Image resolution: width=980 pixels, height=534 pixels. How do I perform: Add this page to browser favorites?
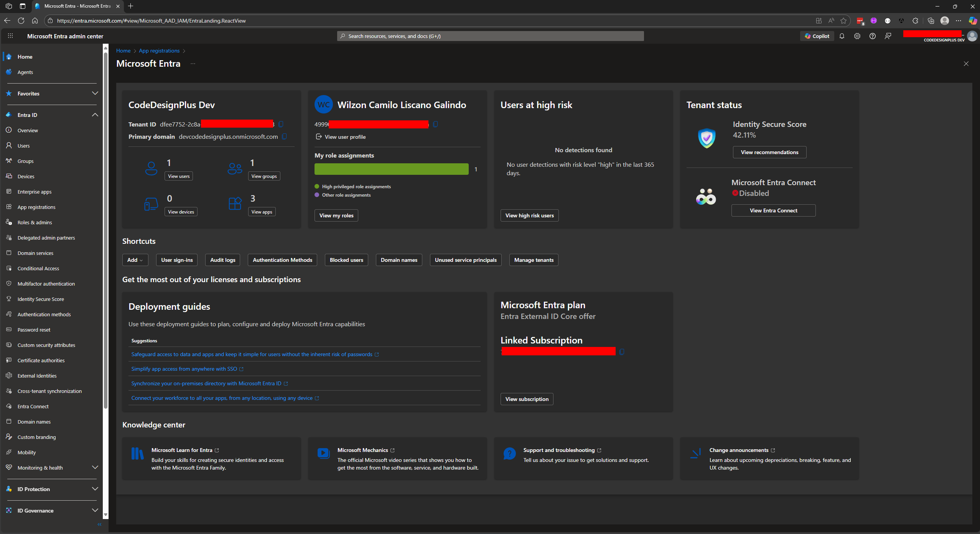pyautogui.click(x=843, y=21)
